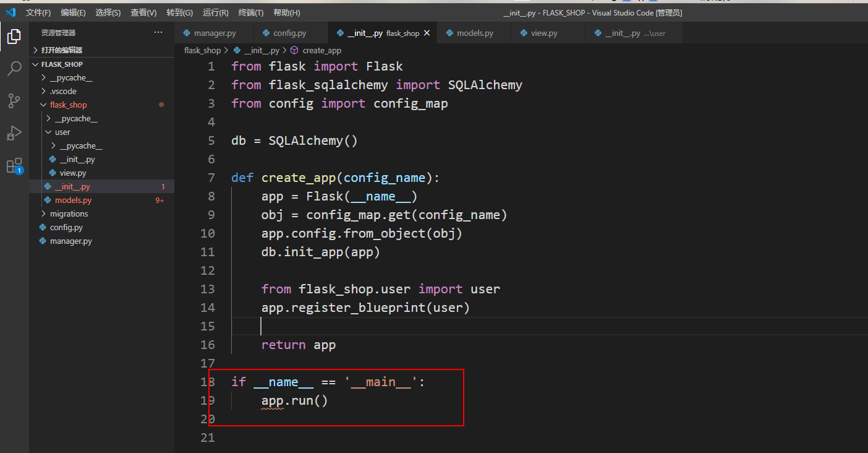Click 'db.init_app(app)' code line
The height and width of the screenshot is (453, 868).
pos(320,252)
